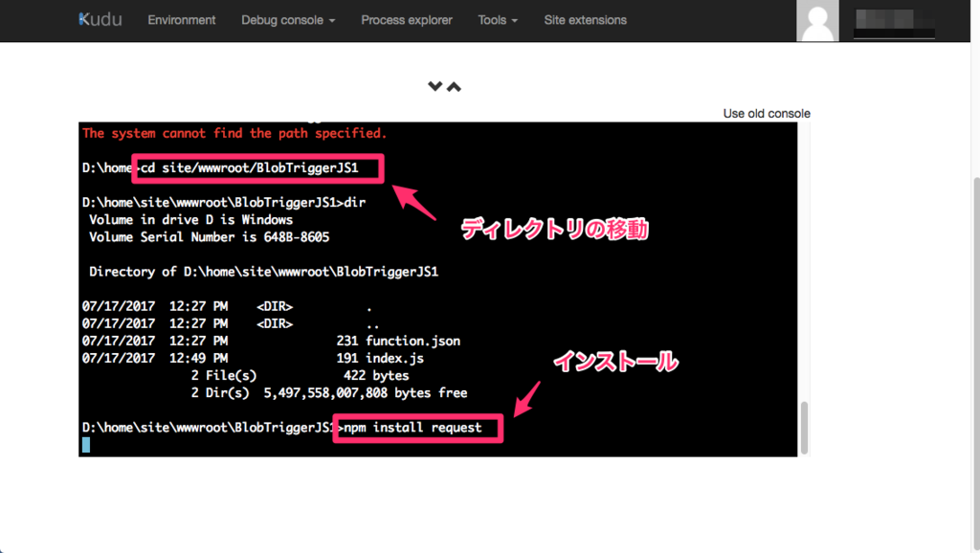Click the down chevron above the console
This screenshot has width=980, height=553.
tap(435, 86)
